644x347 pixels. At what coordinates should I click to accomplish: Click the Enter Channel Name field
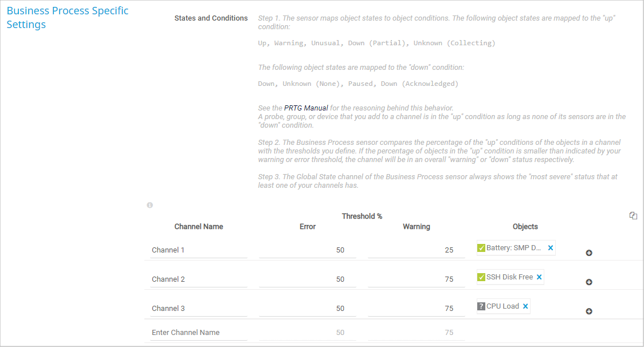[x=198, y=333]
